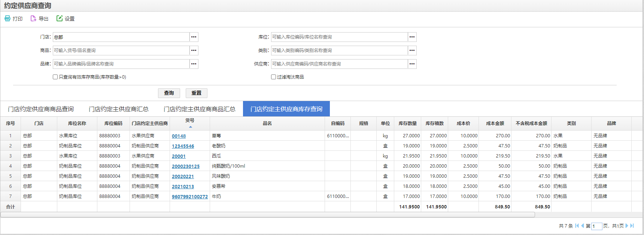The height and width of the screenshot is (235, 644).
Task: Go to first page icon
Action: pos(577,226)
